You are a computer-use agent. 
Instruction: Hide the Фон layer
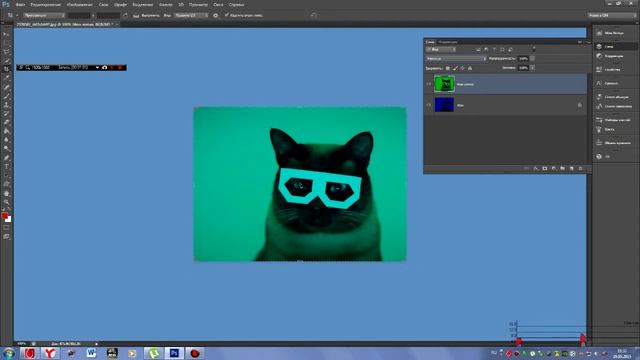coord(429,105)
